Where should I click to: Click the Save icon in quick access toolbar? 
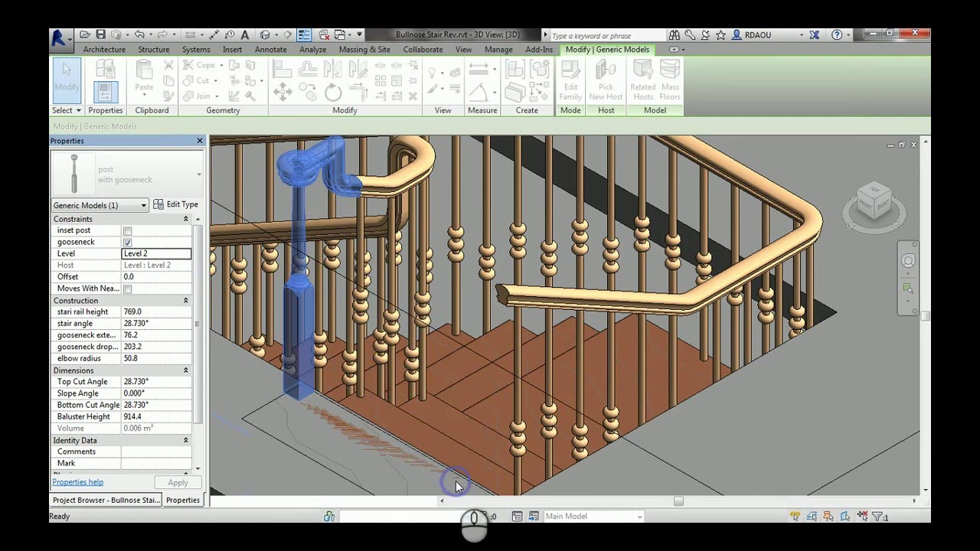(x=100, y=34)
